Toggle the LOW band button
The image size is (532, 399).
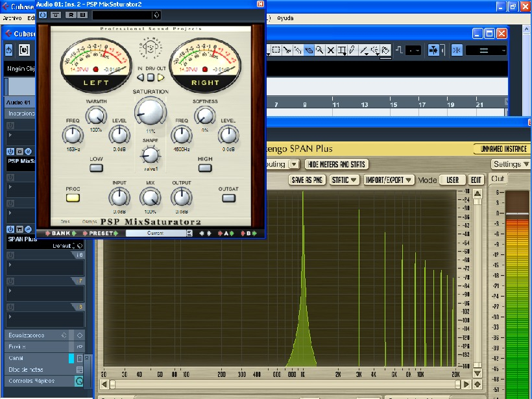[97, 168]
